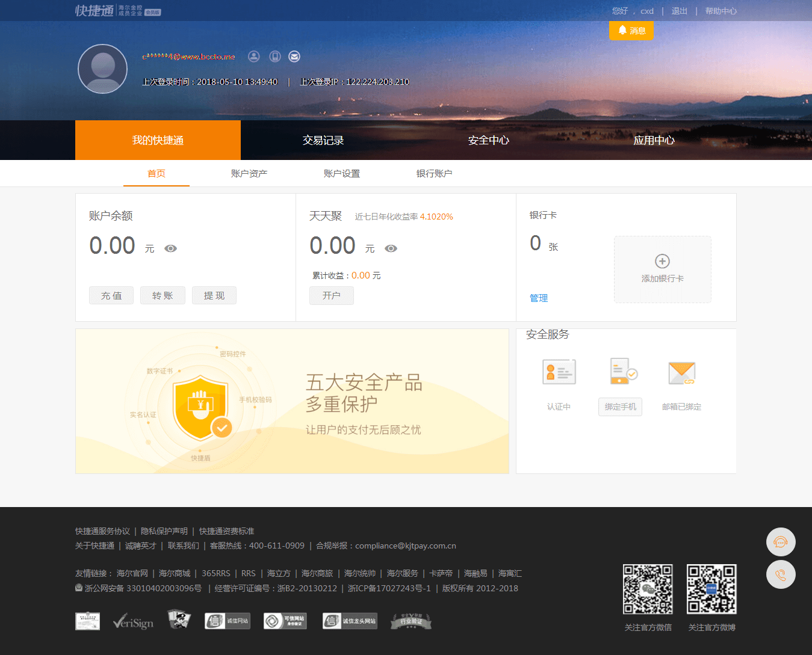Click 添加银行卡 text

pos(662,278)
